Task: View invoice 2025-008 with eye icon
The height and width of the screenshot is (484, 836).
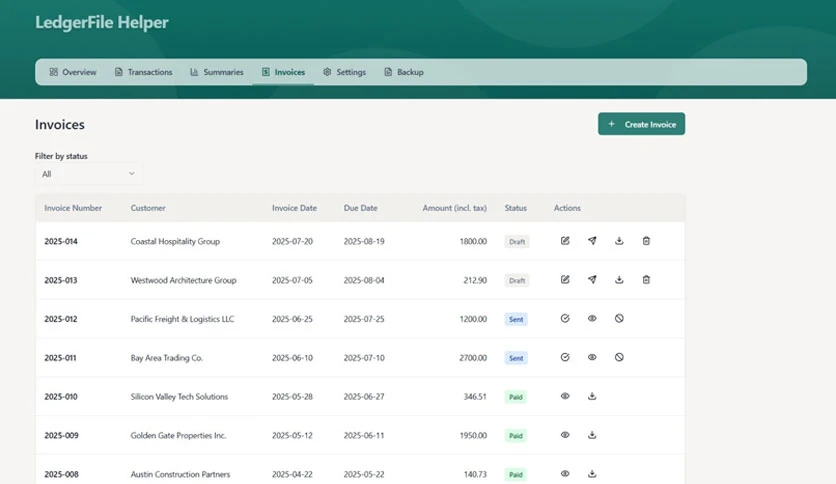Action: click(565, 474)
